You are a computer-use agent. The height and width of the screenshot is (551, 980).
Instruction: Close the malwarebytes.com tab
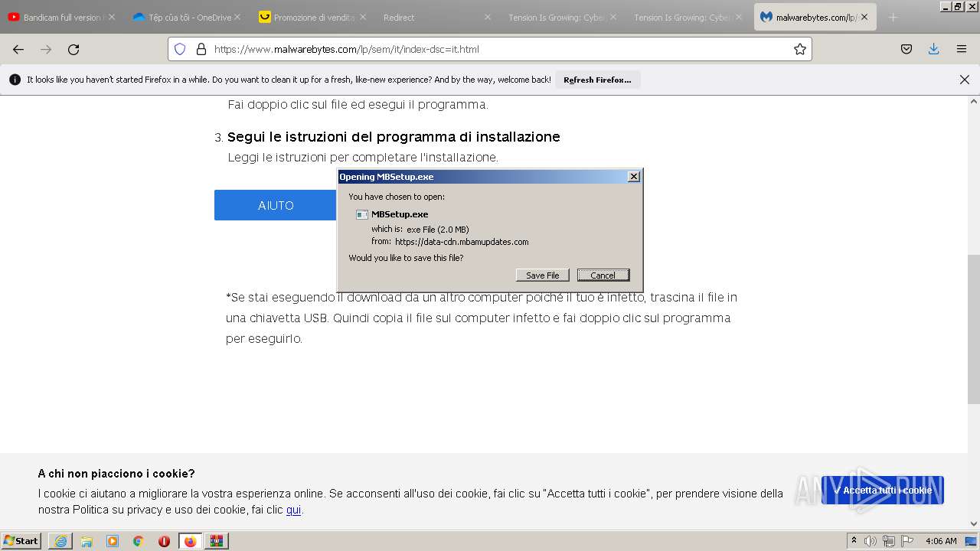(864, 17)
